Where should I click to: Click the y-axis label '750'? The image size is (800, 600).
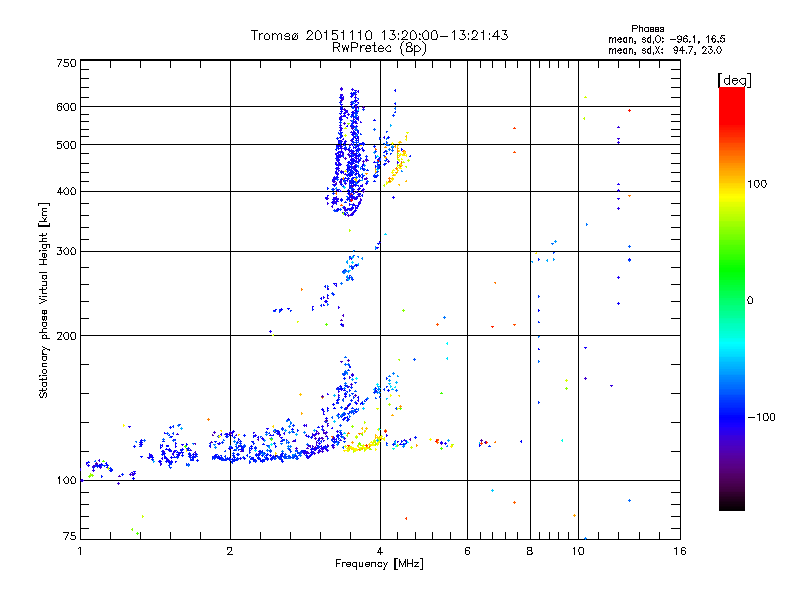[x=66, y=63]
